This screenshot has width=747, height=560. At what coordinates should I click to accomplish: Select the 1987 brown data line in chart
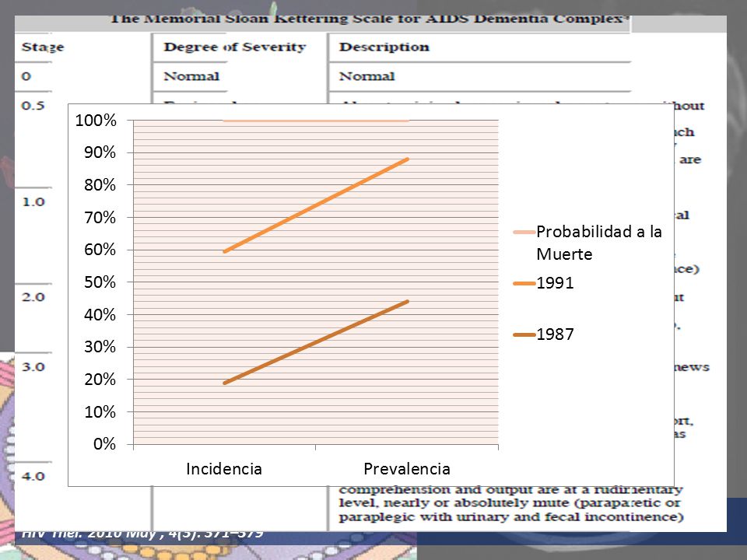click(316, 342)
